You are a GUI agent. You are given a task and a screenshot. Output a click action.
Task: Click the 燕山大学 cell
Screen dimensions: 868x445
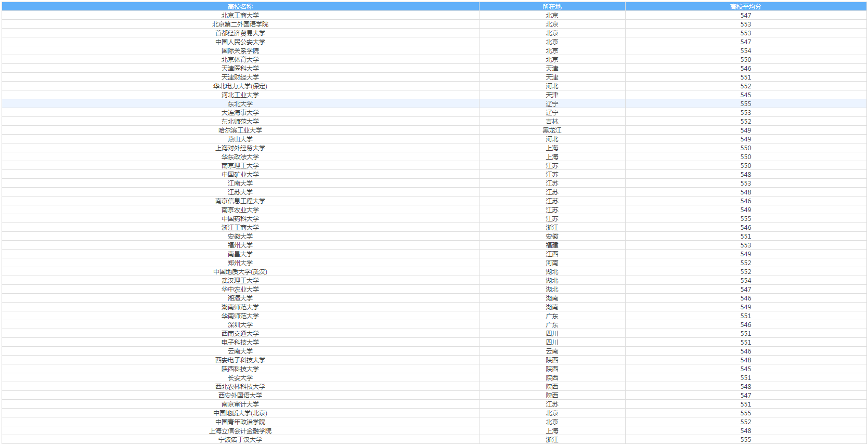pos(240,139)
